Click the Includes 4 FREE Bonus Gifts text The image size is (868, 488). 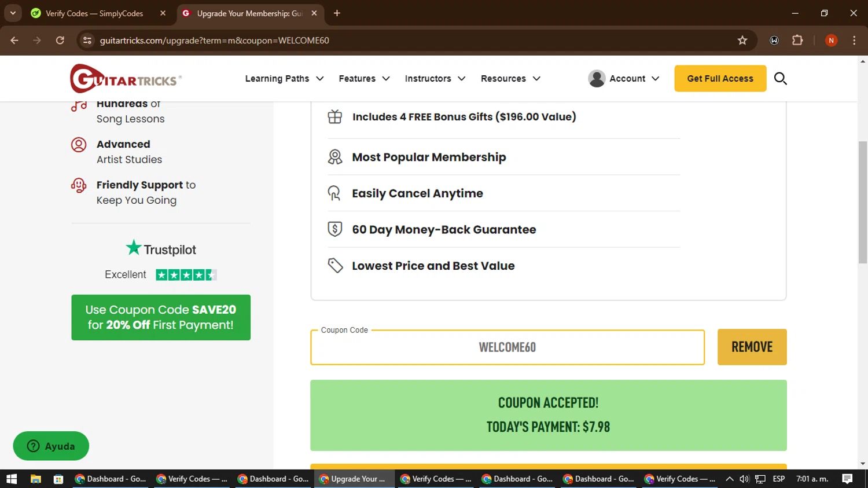click(x=464, y=116)
